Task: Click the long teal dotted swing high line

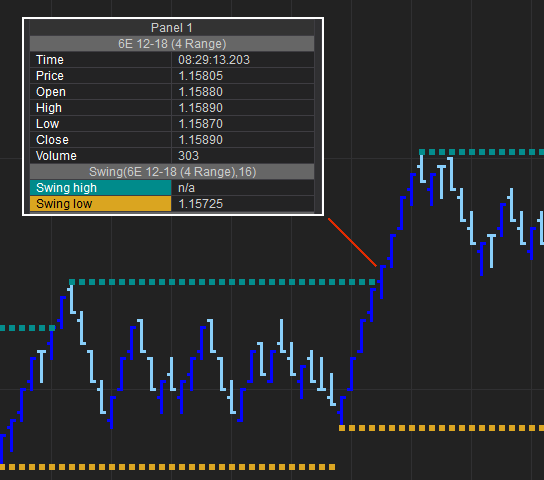Action: click(x=222, y=282)
